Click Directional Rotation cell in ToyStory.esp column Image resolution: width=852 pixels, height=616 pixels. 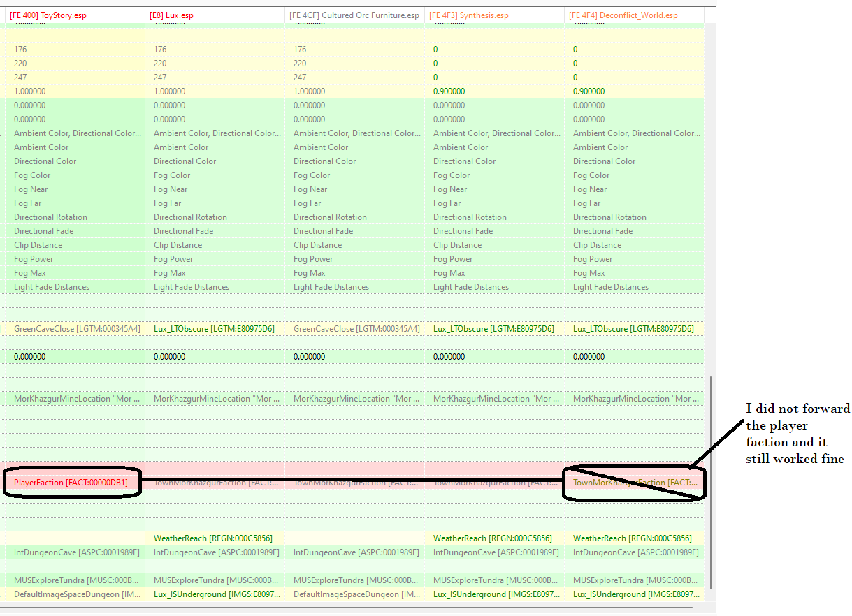[75, 217]
